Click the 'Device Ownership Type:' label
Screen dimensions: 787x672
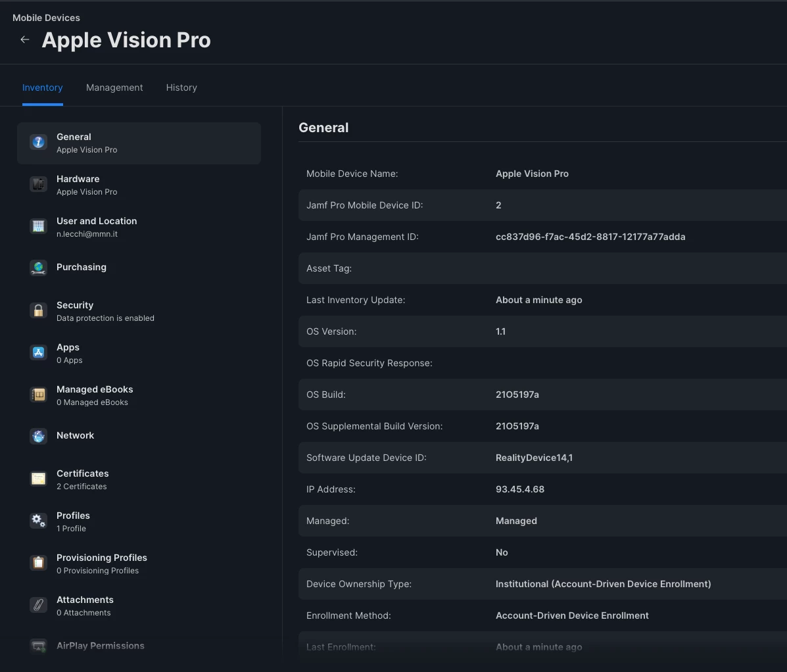(x=358, y=584)
